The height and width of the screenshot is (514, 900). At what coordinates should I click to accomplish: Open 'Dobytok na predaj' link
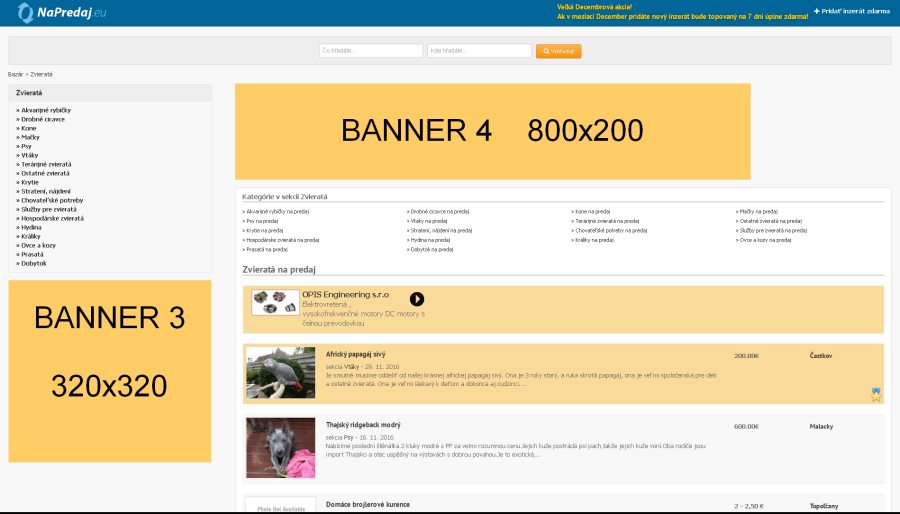click(x=432, y=250)
